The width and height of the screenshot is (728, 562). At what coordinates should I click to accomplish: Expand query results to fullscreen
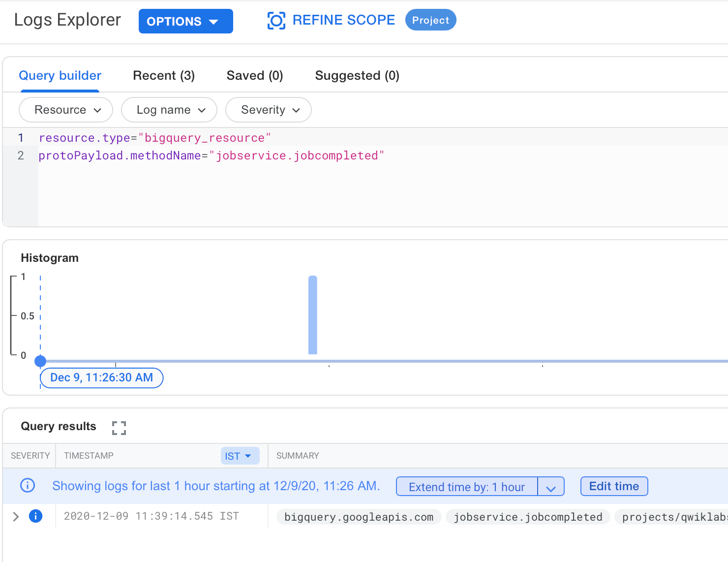[x=119, y=428]
